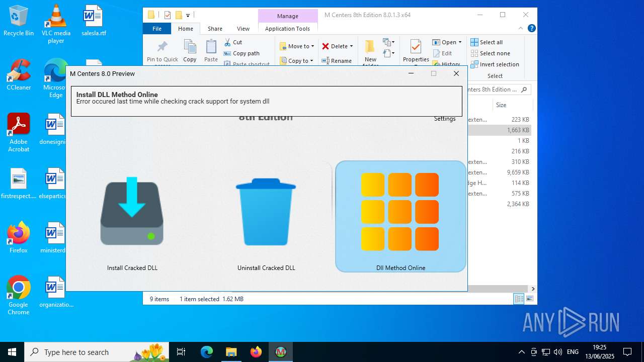Open Adobe Acrobat desktop shortcut

[x=19, y=133]
